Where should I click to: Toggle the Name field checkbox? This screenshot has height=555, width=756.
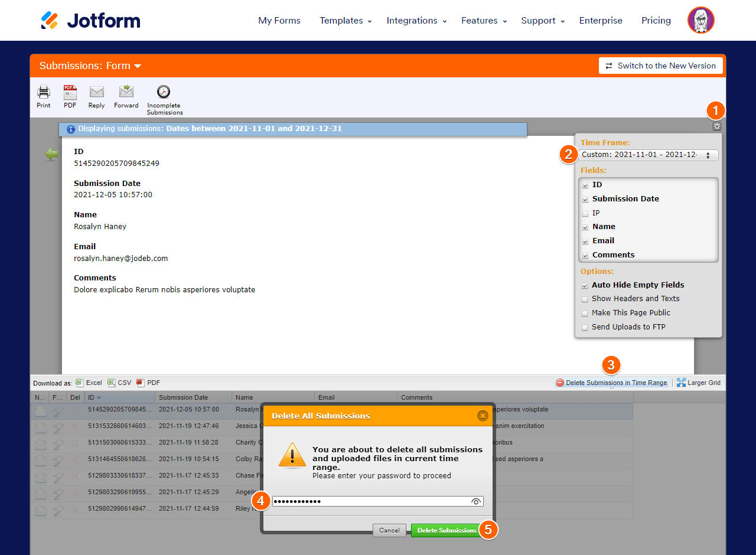(585, 227)
